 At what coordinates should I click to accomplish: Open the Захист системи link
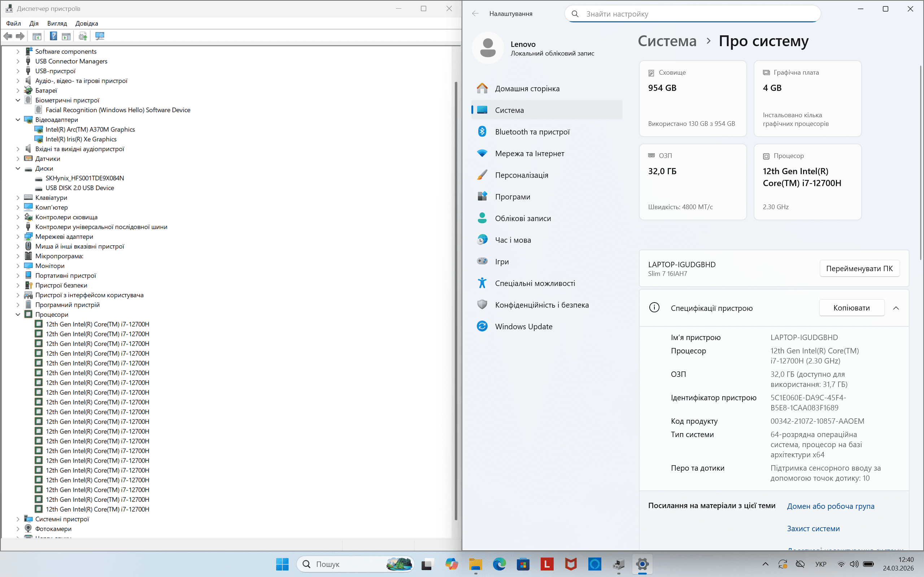[x=813, y=529]
